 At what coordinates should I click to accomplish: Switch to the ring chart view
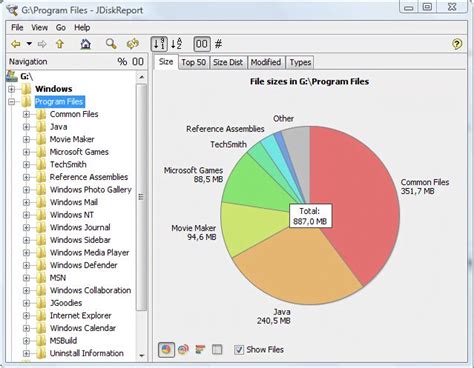pyautogui.click(x=183, y=349)
